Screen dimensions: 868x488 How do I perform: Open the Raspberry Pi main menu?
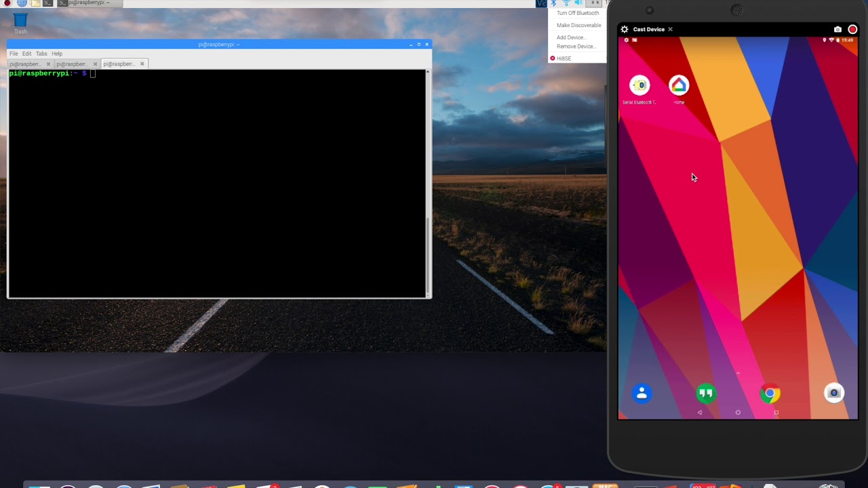pos(7,3)
